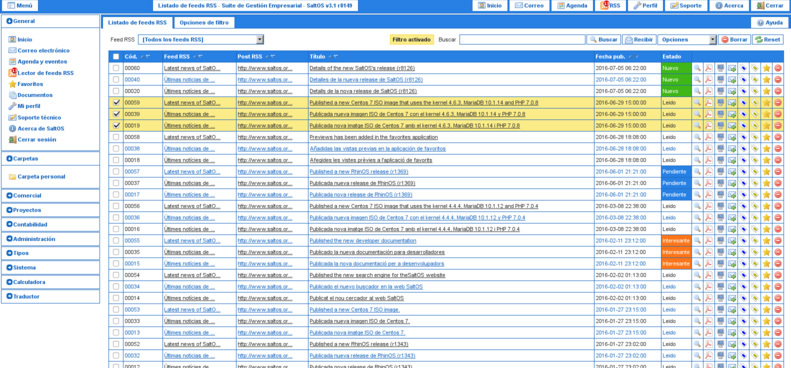This screenshot has height=368, width=791.
Task: Click the PDF icon in row 00018
Action: click(x=709, y=160)
